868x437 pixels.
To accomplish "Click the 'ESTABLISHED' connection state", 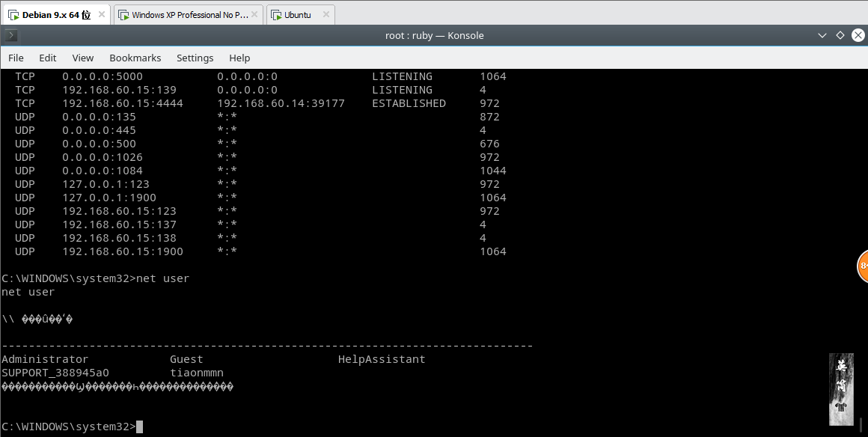I will (x=409, y=103).
